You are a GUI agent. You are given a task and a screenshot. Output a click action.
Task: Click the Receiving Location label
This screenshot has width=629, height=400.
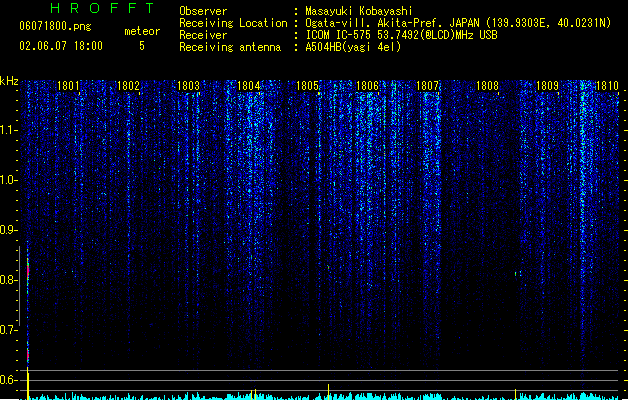pyautogui.click(x=233, y=23)
